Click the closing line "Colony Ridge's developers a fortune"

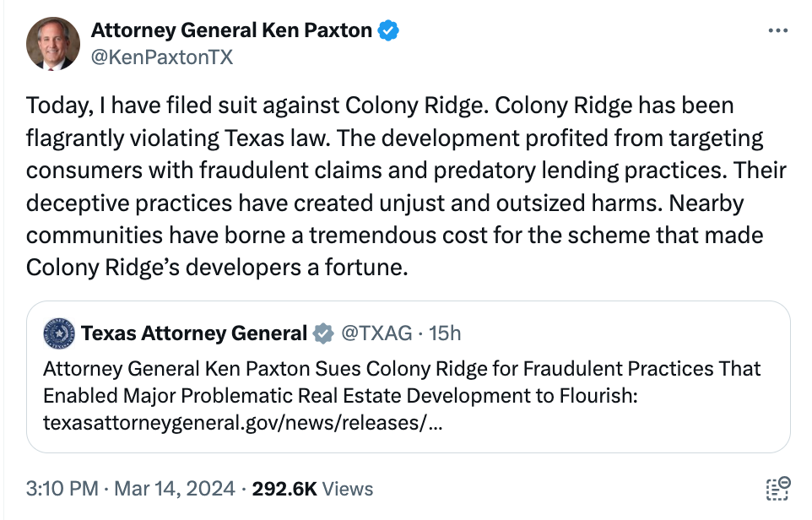click(x=217, y=267)
